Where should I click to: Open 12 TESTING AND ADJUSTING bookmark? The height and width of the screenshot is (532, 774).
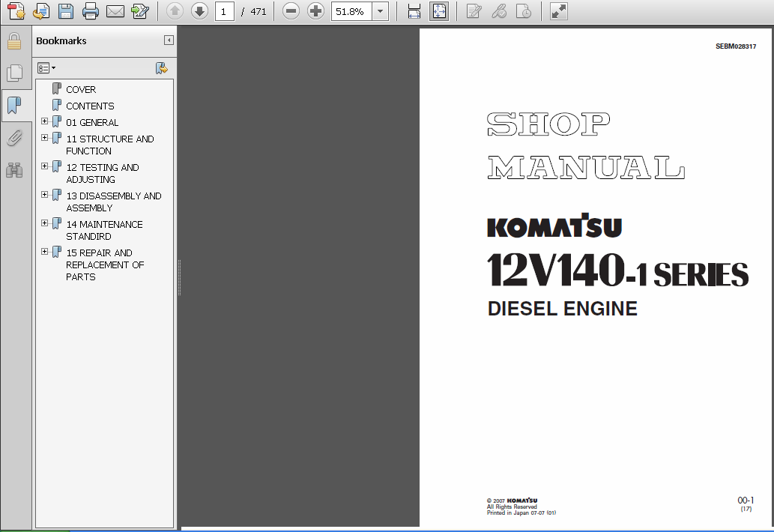click(x=103, y=174)
